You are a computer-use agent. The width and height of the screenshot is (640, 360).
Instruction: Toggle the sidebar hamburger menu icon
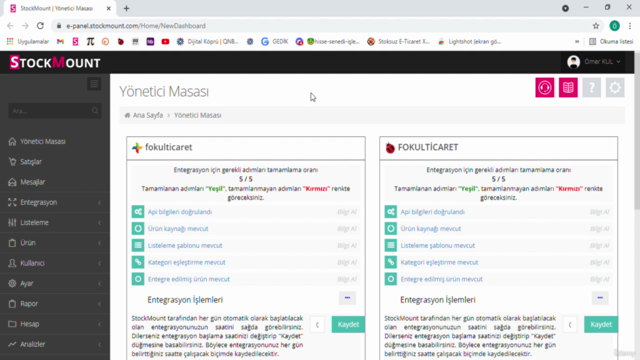[94, 84]
